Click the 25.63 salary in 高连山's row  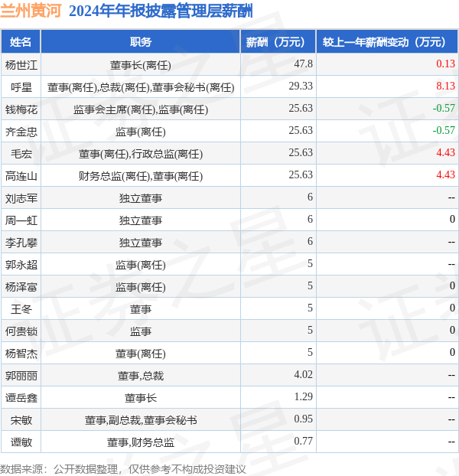(x=301, y=174)
